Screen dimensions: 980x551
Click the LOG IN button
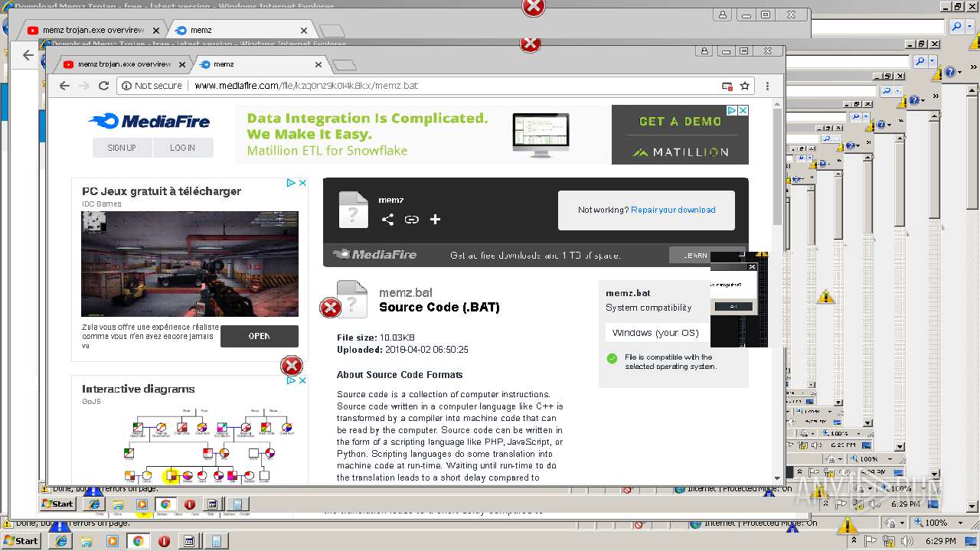[x=182, y=148]
